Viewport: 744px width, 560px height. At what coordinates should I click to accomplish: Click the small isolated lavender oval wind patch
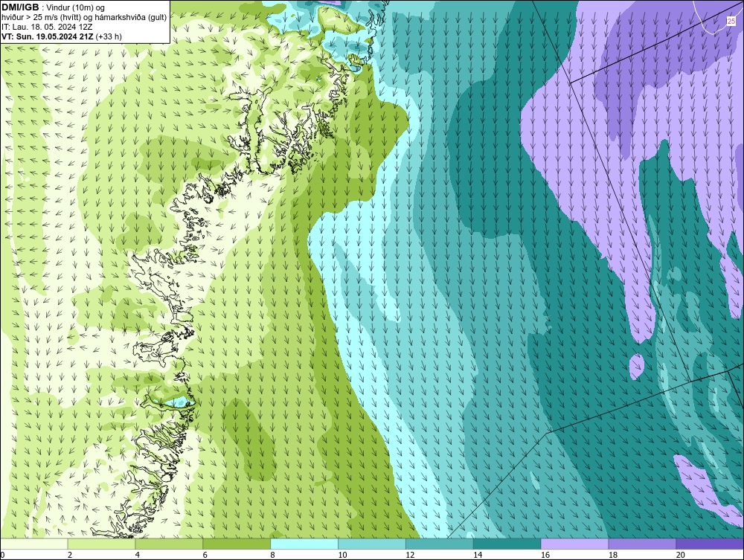coord(637,366)
